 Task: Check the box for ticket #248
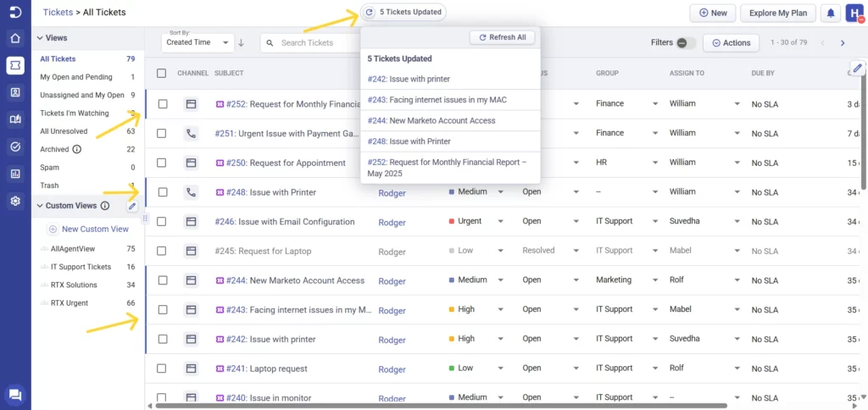coord(162,192)
